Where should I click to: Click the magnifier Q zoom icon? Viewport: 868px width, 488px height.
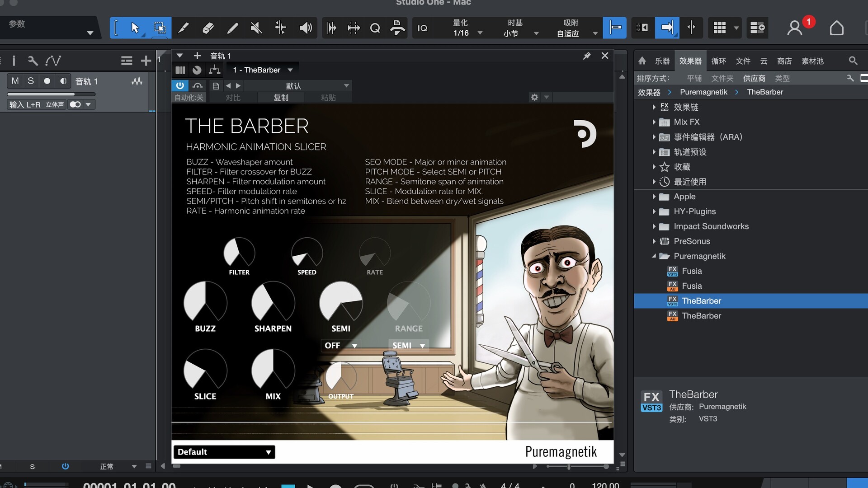click(x=375, y=28)
